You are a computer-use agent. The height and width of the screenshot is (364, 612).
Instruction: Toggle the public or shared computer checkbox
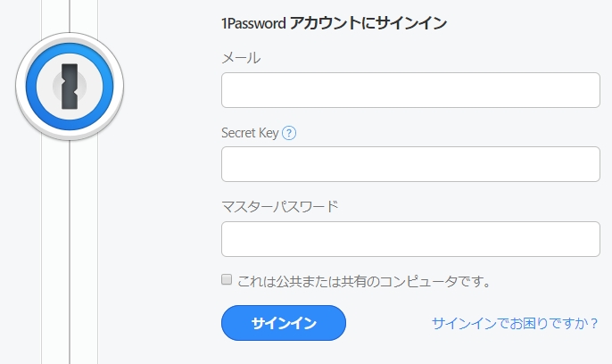click(x=227, y=280)
